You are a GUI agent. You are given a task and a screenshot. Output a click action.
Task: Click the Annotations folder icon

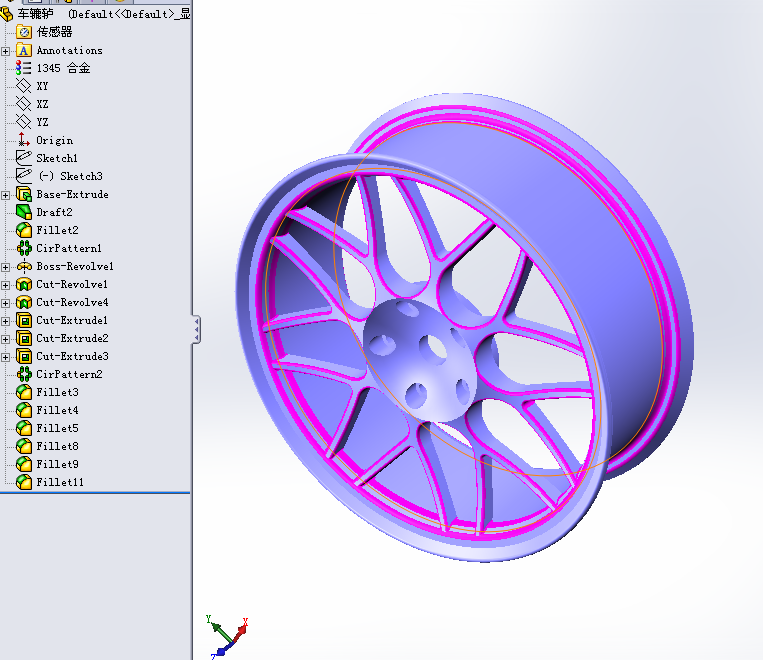pyautogui.click(x=24, y=50)
